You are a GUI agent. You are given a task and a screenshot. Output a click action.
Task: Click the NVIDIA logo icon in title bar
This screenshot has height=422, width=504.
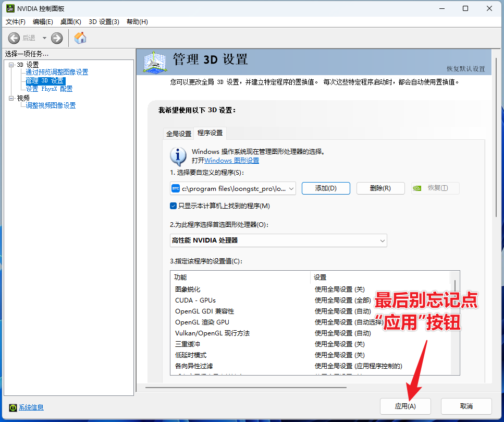(10, 9)
